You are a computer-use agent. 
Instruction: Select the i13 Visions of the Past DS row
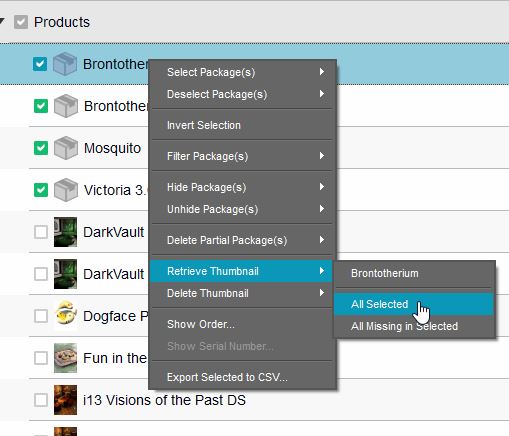tap(254, 400)
